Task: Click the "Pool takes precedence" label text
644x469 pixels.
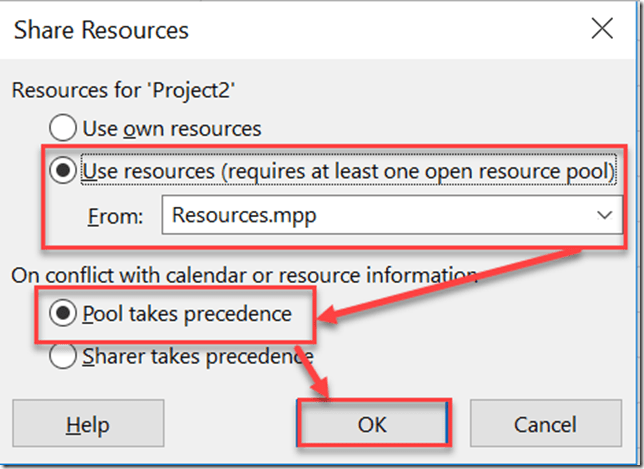Action: point(186,314)
